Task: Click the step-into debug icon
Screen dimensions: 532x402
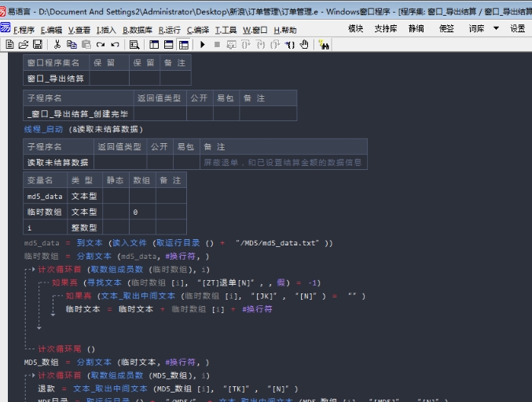Action: (x=260, y=45)
